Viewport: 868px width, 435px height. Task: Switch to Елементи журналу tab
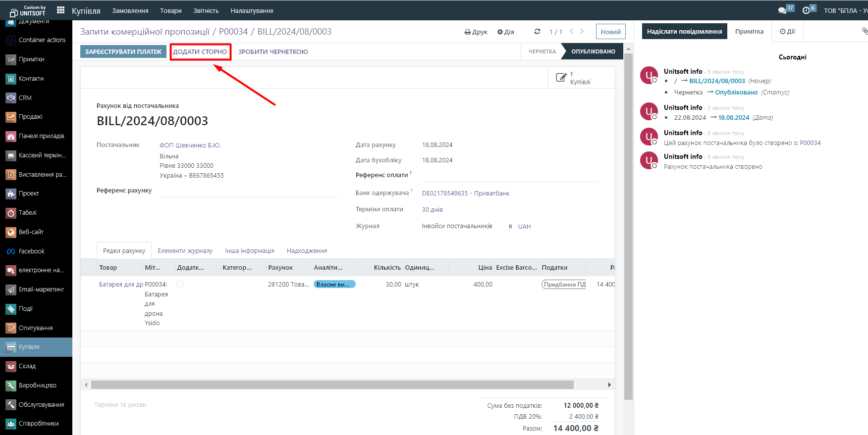tap(185, 251)
